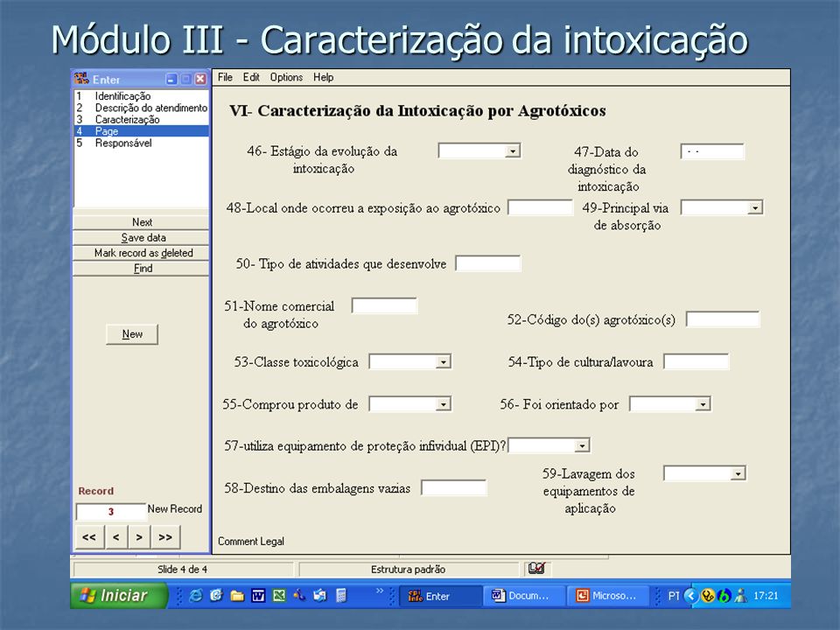Screen dimensions: 840x630
Task: Open Internet Explorer from the quick launch
Action: [x=195, y=595]
